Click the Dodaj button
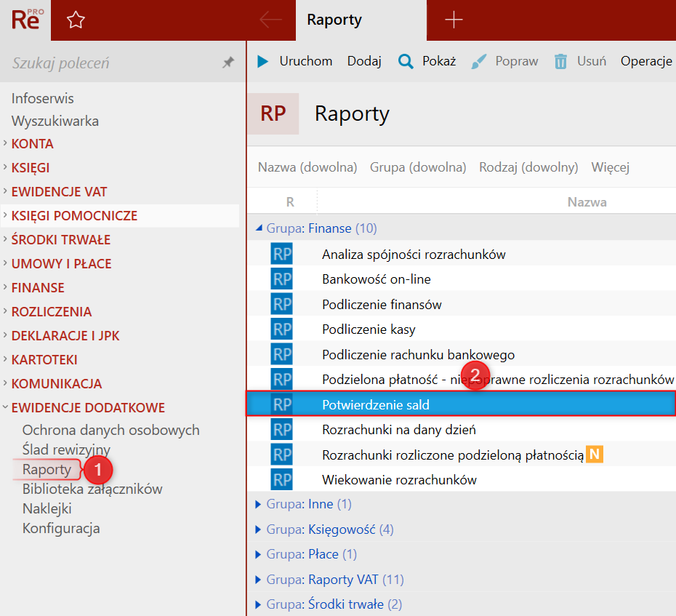The width and height of the screenshot is (676, 616). point(364,61)
